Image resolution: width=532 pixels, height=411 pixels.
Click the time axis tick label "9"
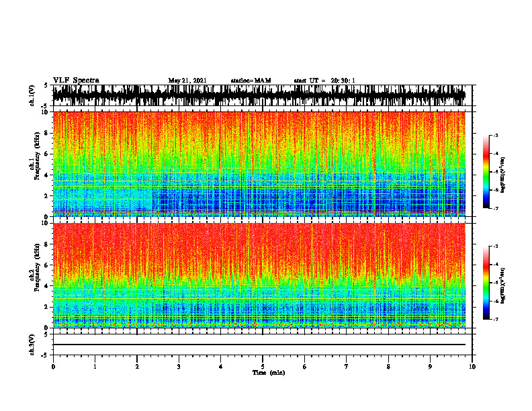430,367
